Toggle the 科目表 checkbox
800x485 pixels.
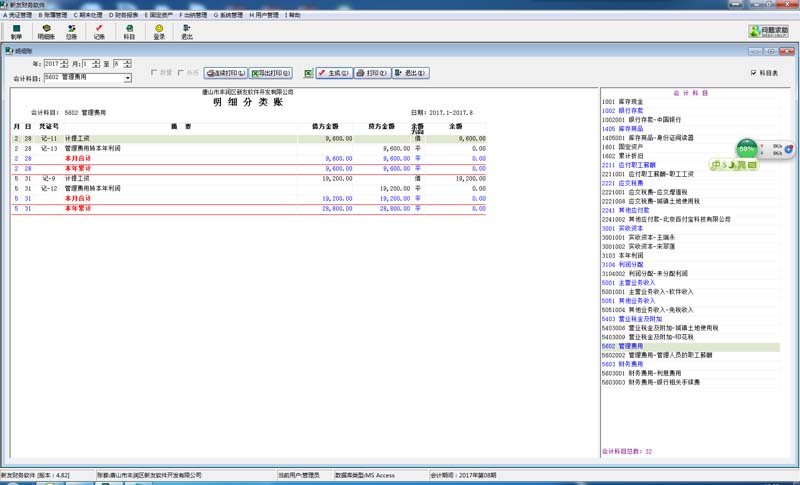(x=754, y=73)
